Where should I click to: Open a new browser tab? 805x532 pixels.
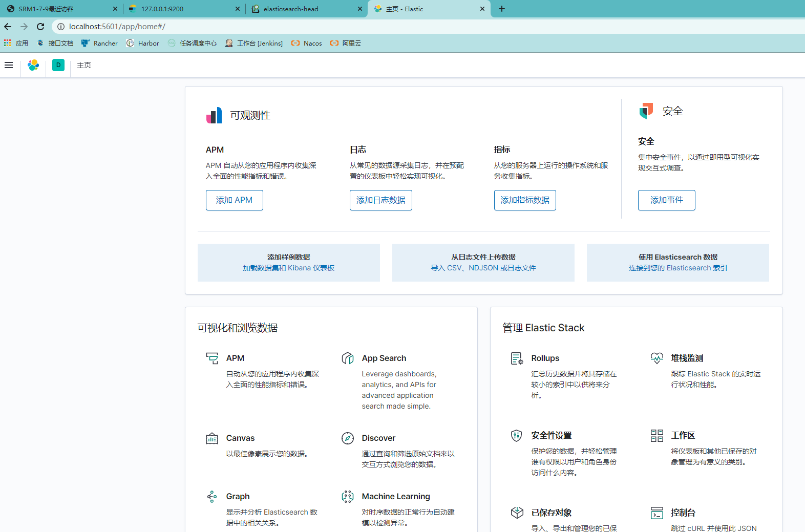502,9
